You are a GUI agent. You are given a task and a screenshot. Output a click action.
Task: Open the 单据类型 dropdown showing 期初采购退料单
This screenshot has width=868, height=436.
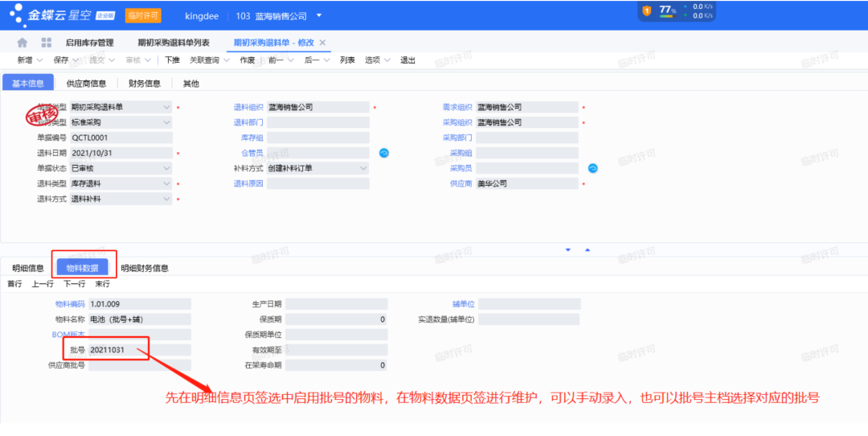click(x=121, y=107)
